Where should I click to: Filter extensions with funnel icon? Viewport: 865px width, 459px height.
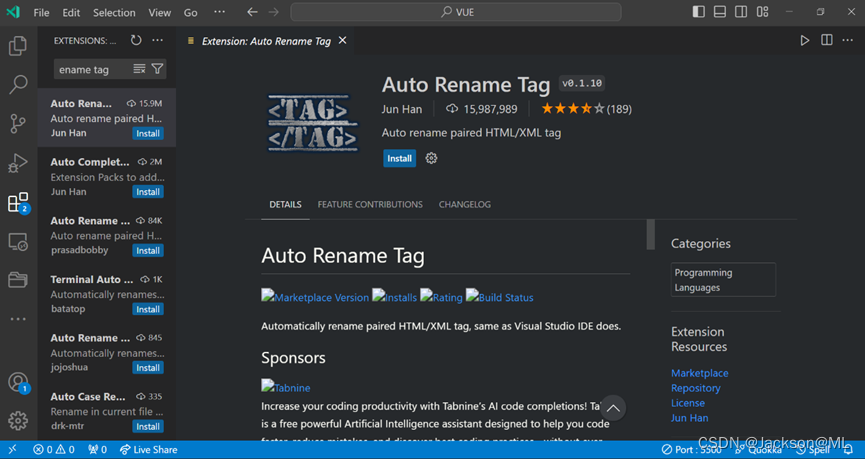(157, 69)
